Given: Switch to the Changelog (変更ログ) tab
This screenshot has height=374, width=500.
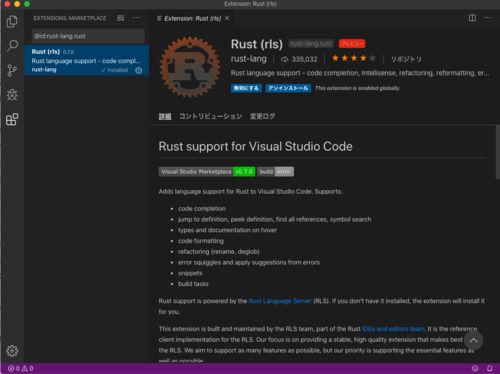Looking at the screenshot, I should 263,116.
